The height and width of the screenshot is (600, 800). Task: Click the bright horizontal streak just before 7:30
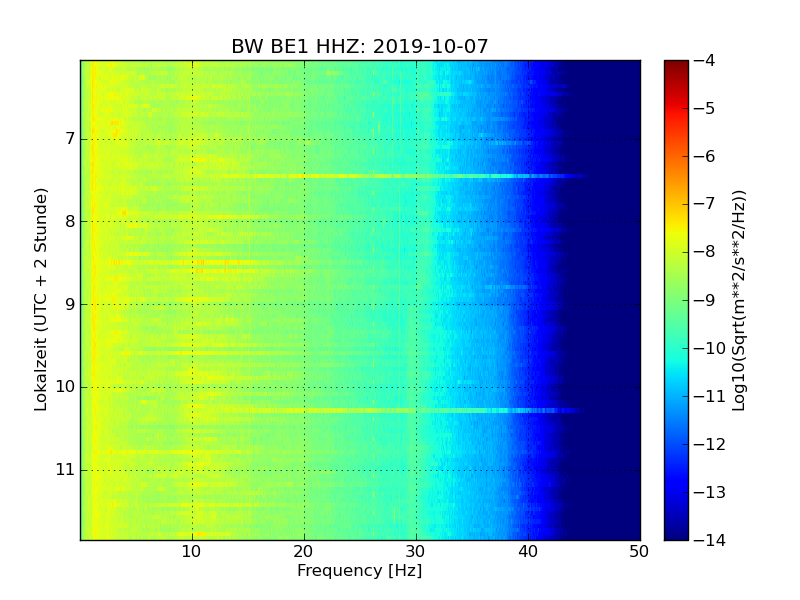coord(403,176)
